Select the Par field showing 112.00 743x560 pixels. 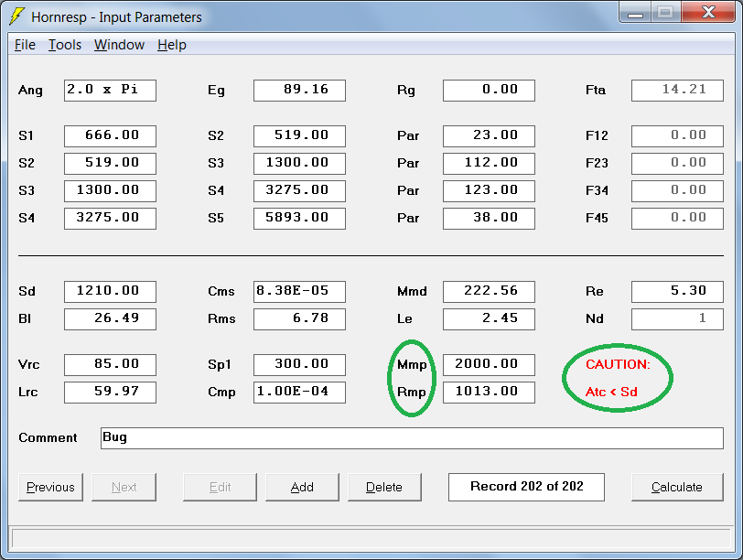489,164
